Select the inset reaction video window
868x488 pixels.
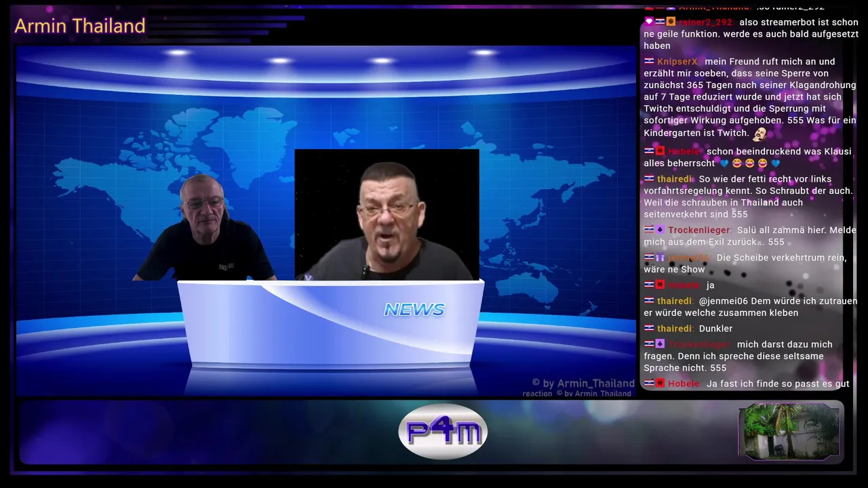[387, 214]
